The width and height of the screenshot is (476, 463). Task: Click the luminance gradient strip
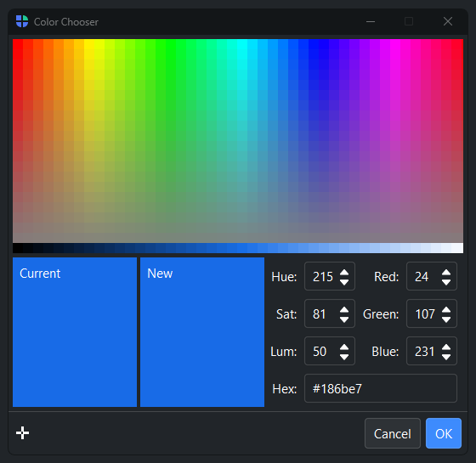(x=238, y=248)
